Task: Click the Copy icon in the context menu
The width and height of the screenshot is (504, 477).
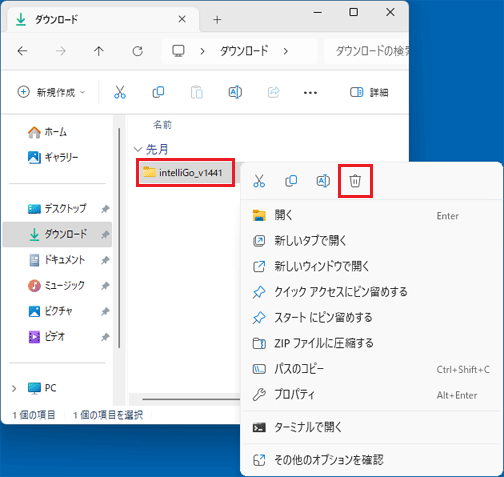Action: [x=291, y=181]
